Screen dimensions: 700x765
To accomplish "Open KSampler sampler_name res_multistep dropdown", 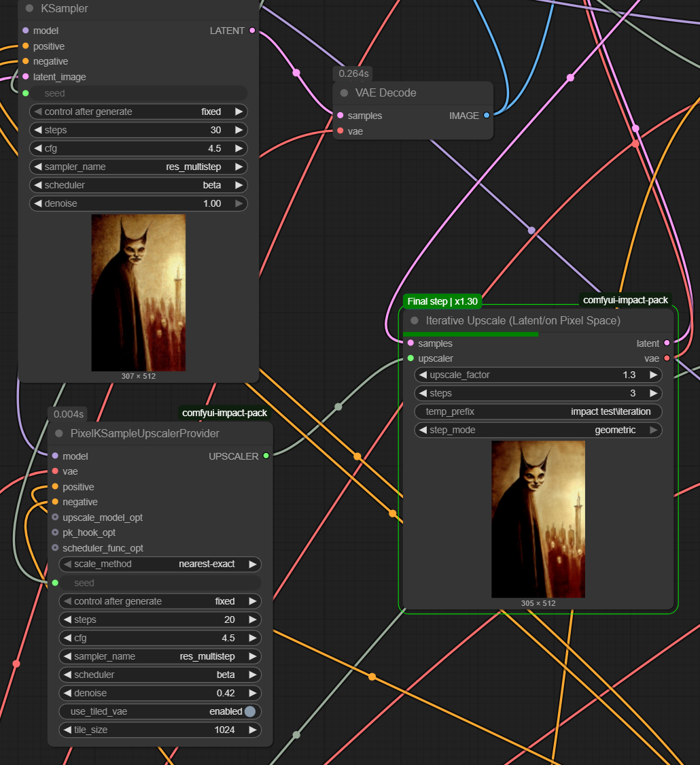I will (139, 167).
